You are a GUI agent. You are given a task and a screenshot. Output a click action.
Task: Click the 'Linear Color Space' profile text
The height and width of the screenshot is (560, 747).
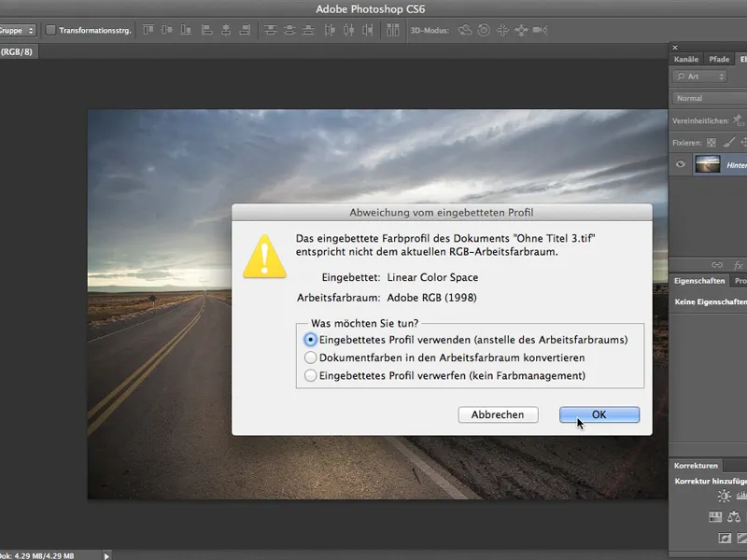click(432, 277)
